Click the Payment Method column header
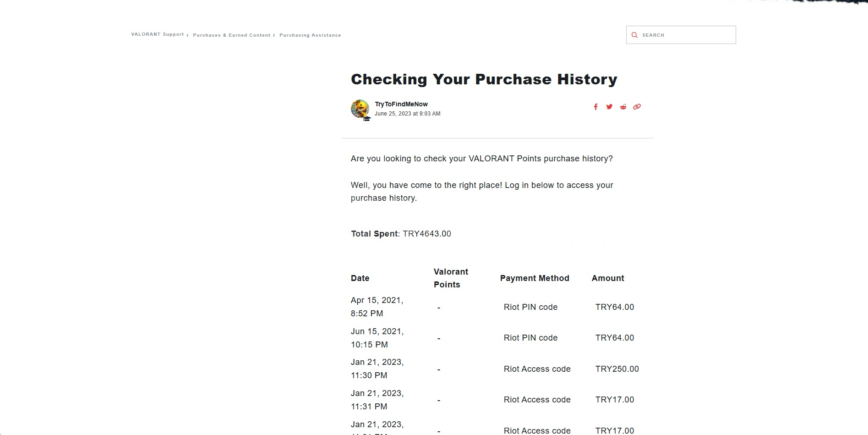 pos(535,278)
